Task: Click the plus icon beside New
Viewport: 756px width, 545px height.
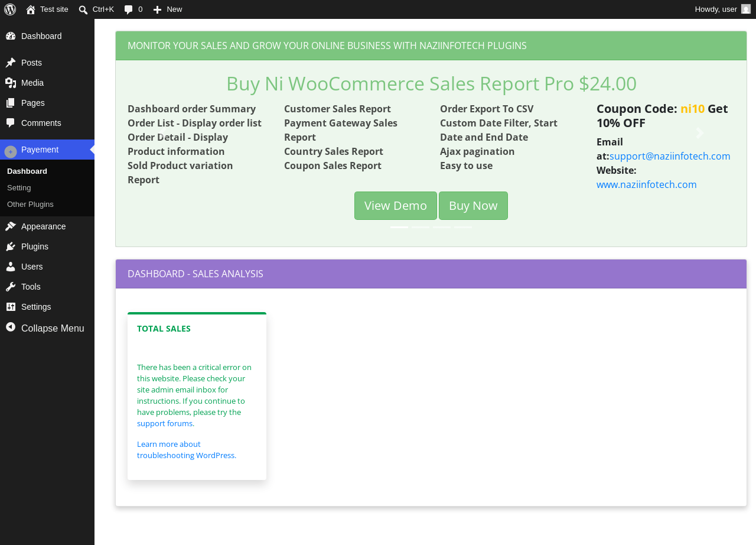Action: click(158, 9)
